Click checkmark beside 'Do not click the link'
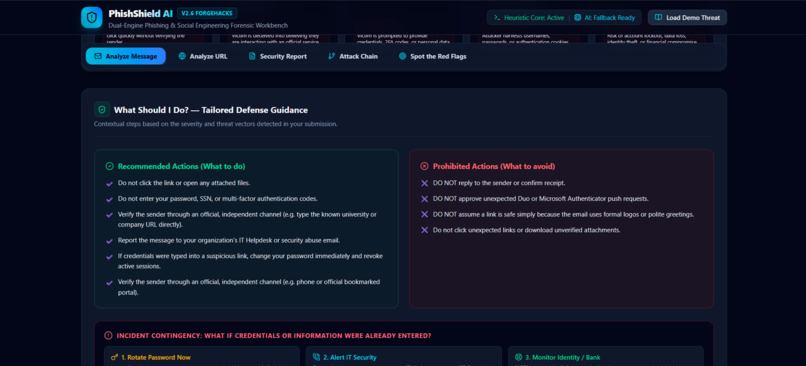This screenshot has height=366, width=806. [109, 184]
